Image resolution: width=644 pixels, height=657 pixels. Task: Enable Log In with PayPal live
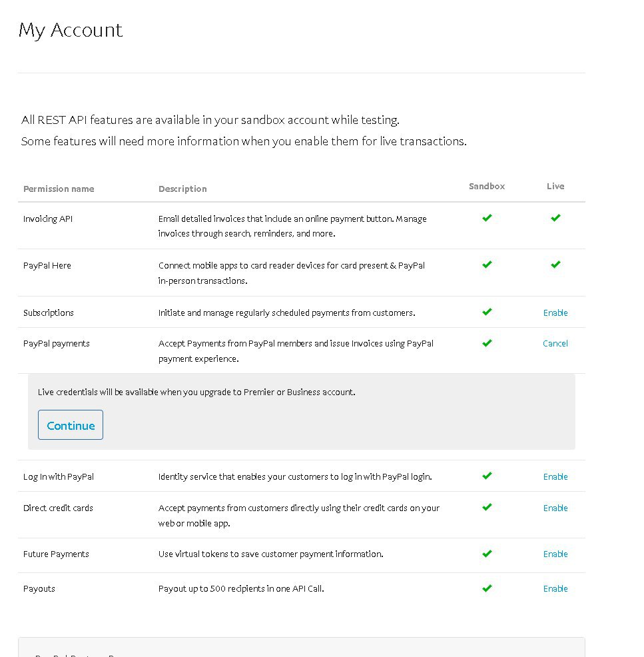555,477
